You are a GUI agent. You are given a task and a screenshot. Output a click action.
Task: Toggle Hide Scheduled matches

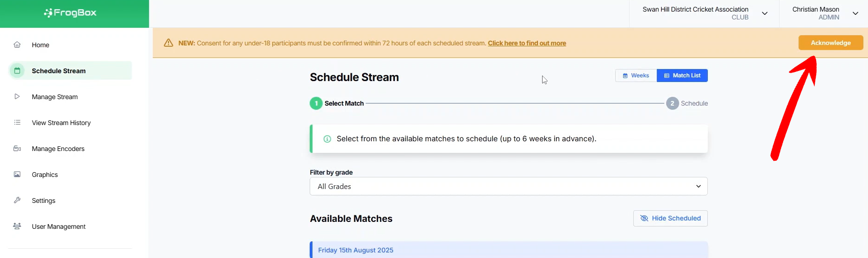pyautogui.click(x=670, y=218)
